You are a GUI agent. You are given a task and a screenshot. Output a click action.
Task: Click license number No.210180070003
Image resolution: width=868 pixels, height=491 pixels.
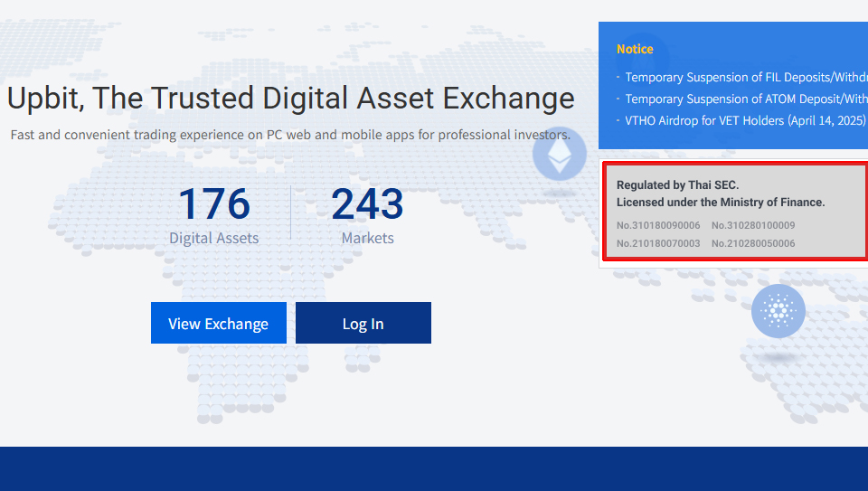click(658, 243)
